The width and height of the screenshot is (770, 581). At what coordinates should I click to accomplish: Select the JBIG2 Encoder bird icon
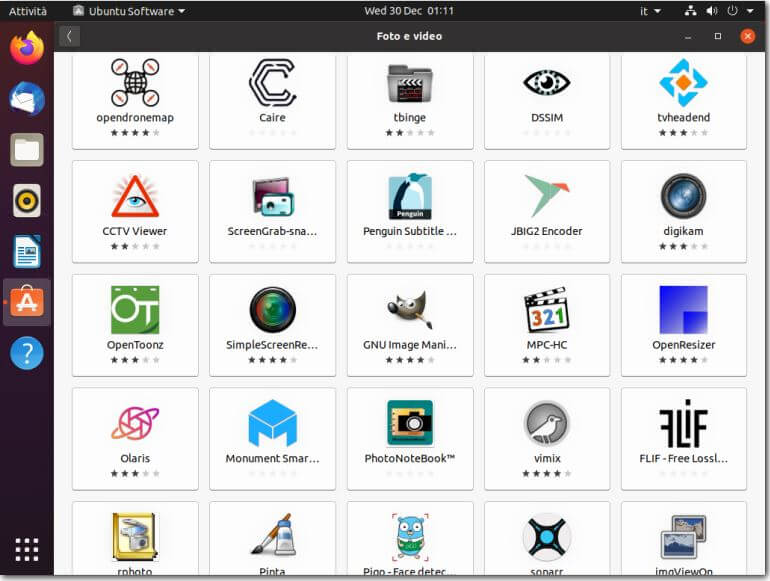pyautogui.click(x=547, y=195)
